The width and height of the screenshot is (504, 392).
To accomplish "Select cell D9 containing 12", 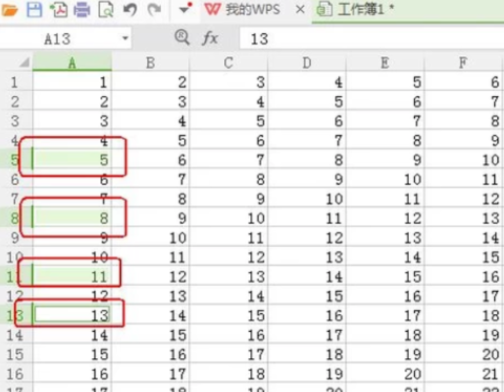I will (307, 238).
